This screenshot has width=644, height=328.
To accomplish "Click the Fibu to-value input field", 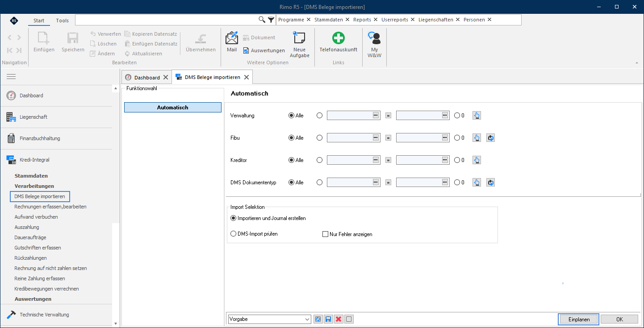I will [422, 138].
